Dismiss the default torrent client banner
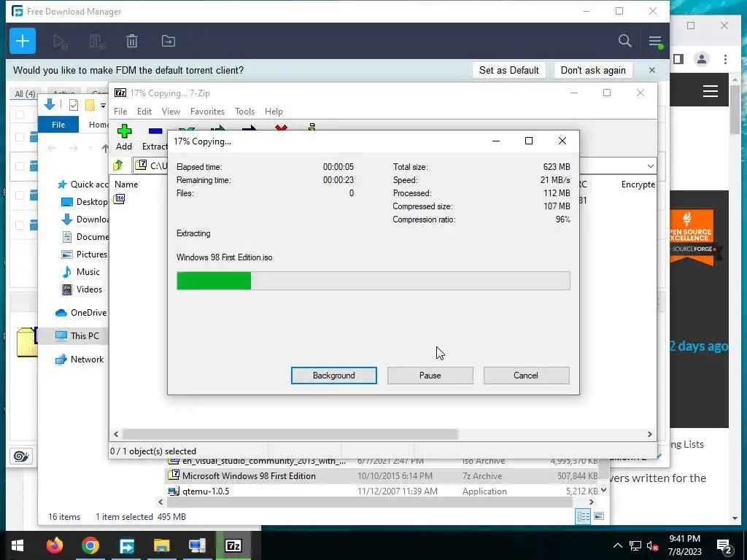 [x=651, y=71]
